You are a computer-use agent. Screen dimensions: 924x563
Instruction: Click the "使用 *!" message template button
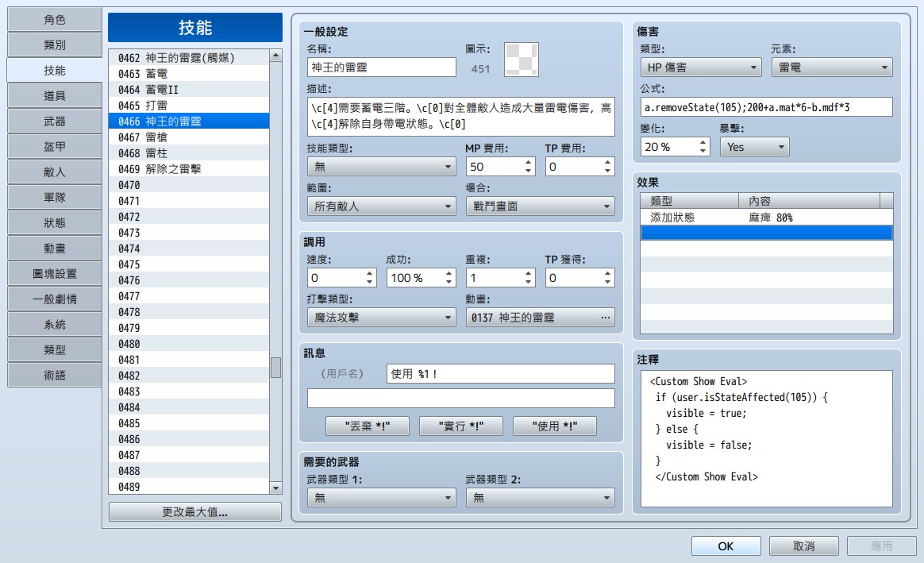coord(555,426)
